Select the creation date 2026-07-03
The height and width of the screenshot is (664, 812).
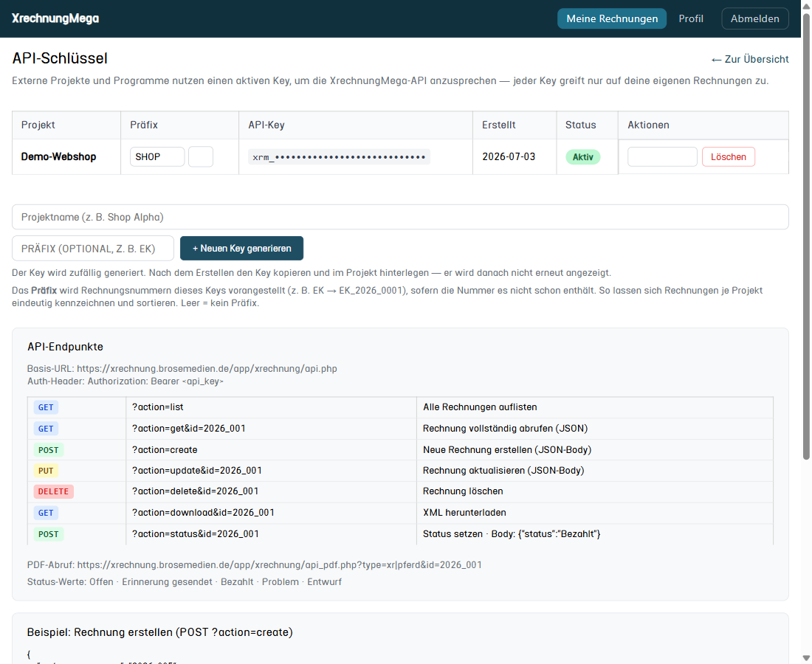point(509,157)
